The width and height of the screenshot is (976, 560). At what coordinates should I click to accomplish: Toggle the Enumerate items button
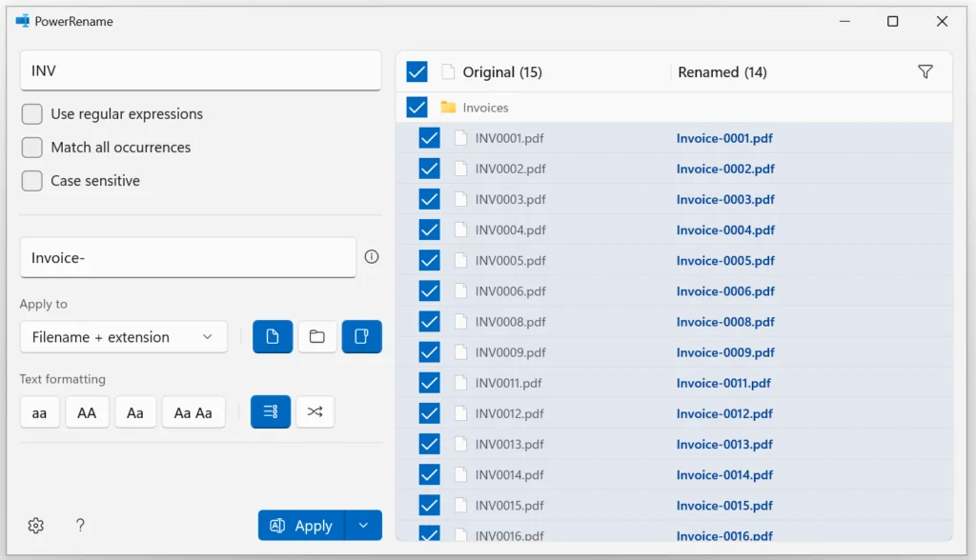coord(271,412)
